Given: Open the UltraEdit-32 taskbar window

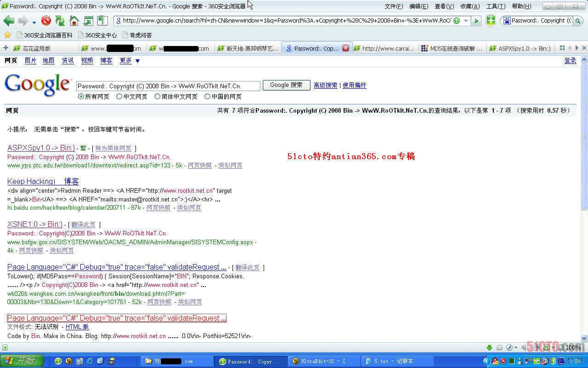Looking at the screenshot, I should [x=324, y=361].
